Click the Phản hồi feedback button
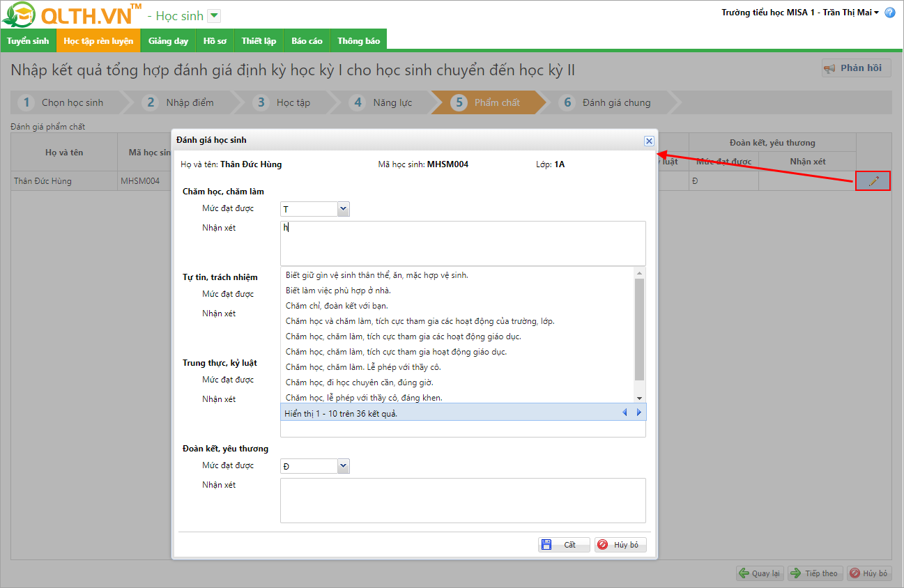Viewport: 904px width, 588px height. (856, 68)
